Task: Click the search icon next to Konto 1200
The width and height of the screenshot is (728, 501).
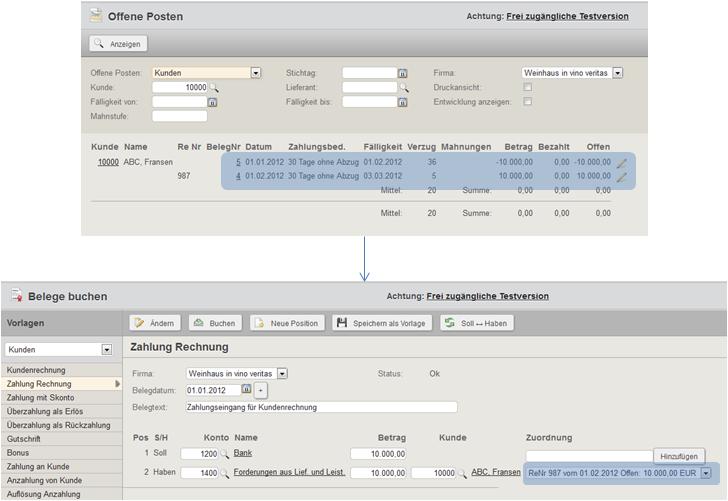Action: coord(225,454)
